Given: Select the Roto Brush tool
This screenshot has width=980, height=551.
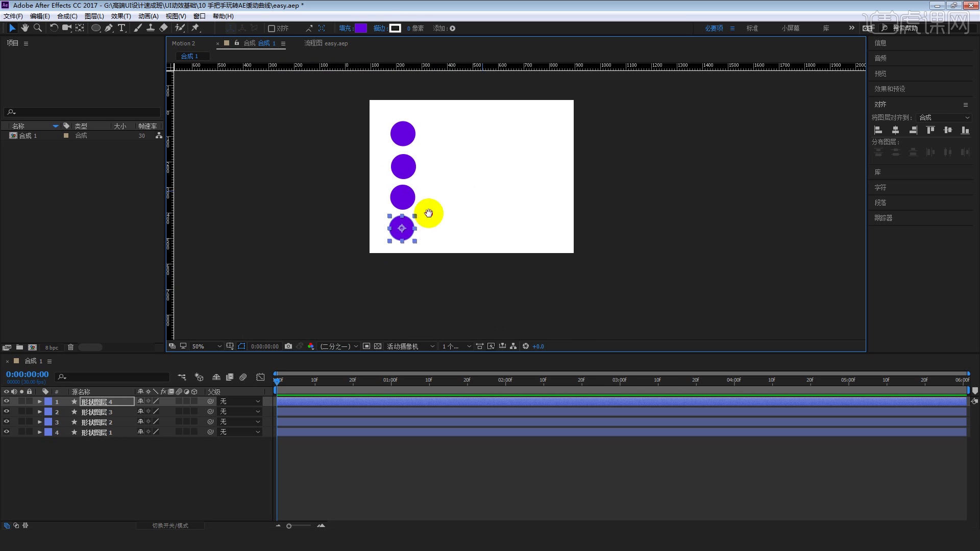Looking at the screenshot, I should 180,28.
